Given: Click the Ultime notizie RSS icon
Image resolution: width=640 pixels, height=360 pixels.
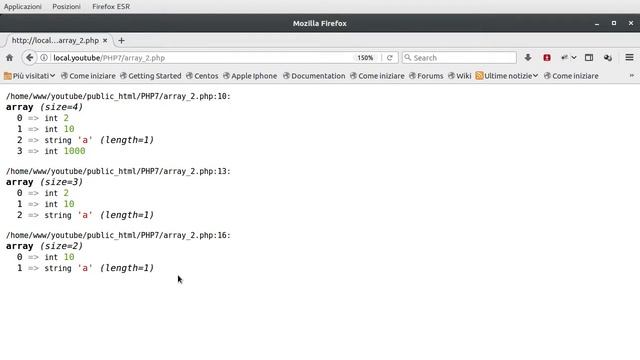Looking at the screenshot, I should 479,76.
